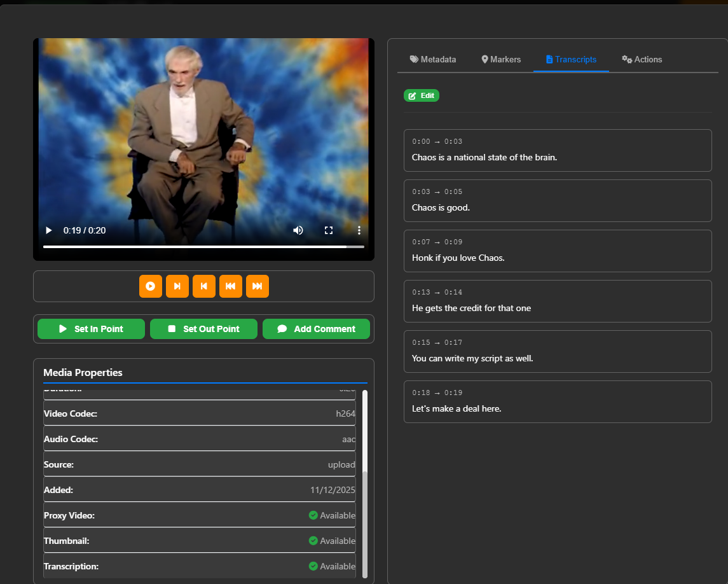The image size is (728, 584).
Task: Enter fullscreen on the video player
Action: (329, 230)
